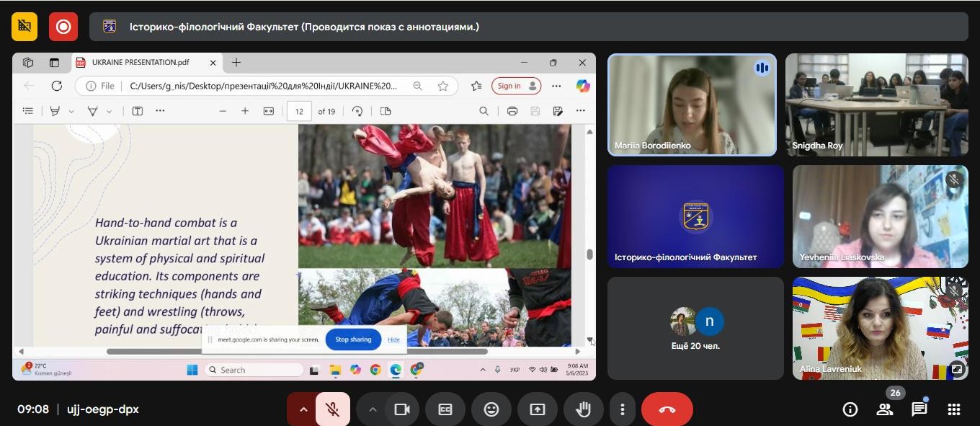This screenshot has height=426, width=980.
Task: Toggle PDF table of contents icon
Action: coord(28,111)
